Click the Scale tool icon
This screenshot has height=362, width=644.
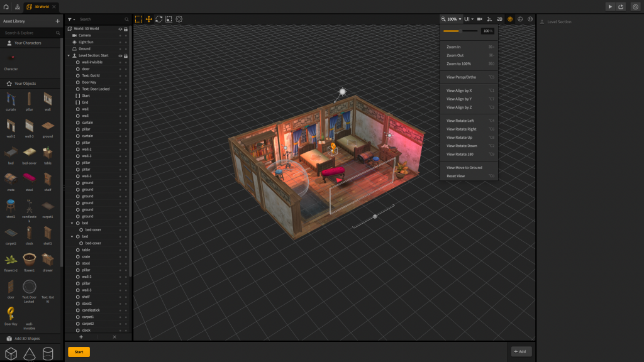(x=169, y=19)
